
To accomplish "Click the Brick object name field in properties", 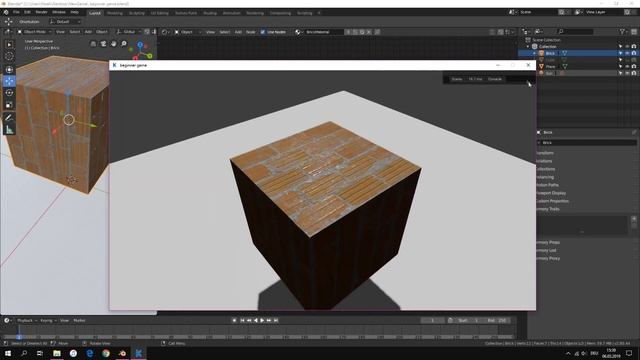I will point(587,142).
